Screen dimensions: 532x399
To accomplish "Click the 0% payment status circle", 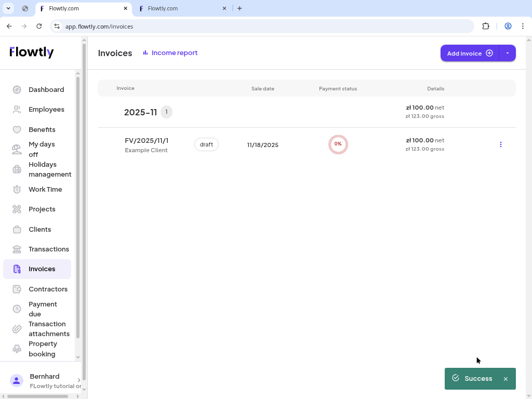I will tap(338, 144).
